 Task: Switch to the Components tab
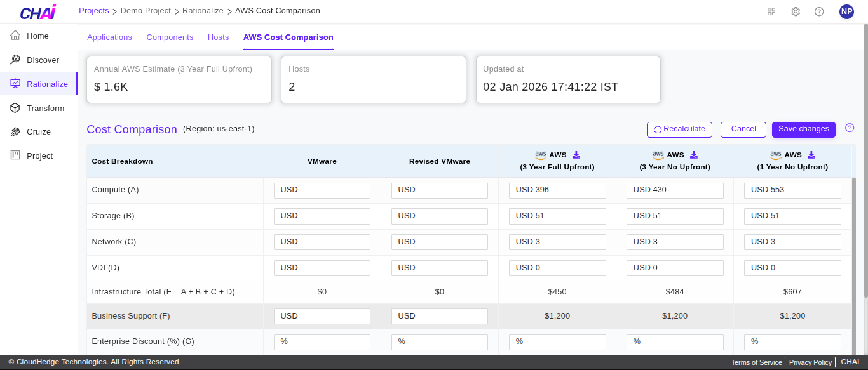point(170,37)
